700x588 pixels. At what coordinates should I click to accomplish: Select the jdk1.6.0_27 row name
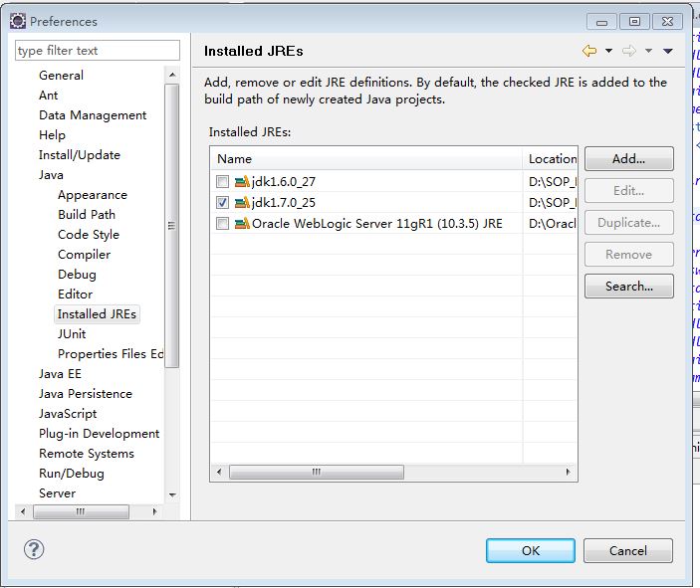284,182
